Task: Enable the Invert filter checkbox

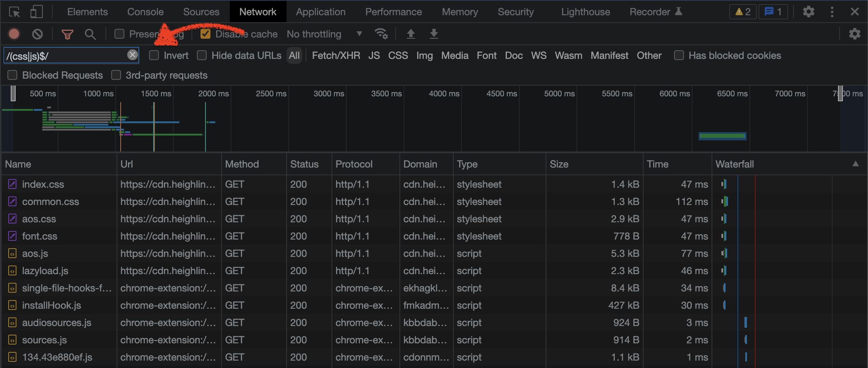Action: [154, 56]
